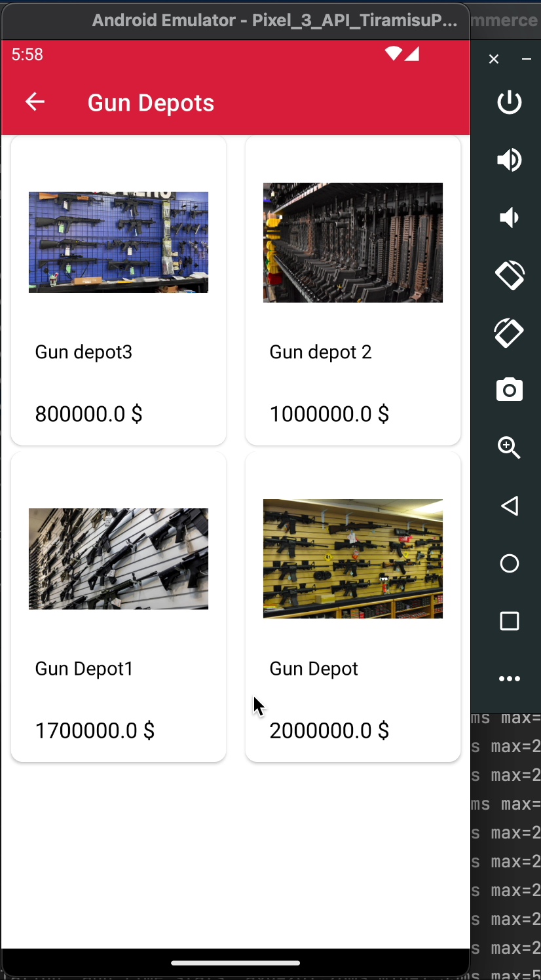Click the emulator volume up icon
This screenshot has height=980, width=541.
pyautogui.click(x=510, y=160)
